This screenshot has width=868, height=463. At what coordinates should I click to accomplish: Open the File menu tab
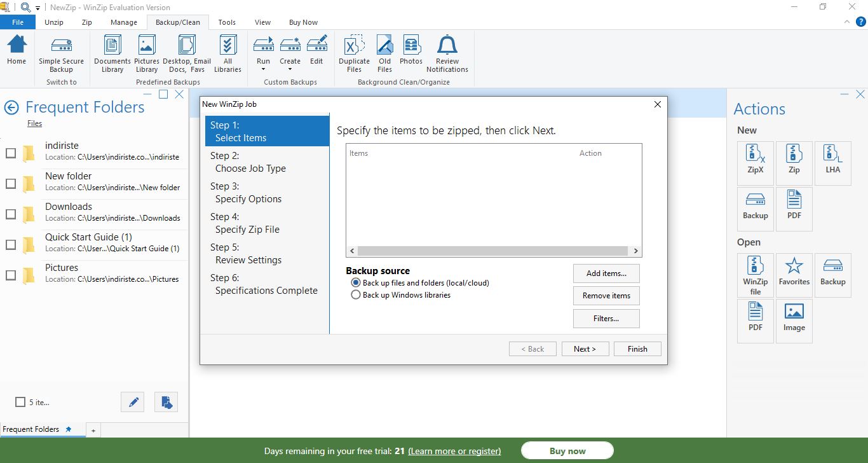(18, 22)
